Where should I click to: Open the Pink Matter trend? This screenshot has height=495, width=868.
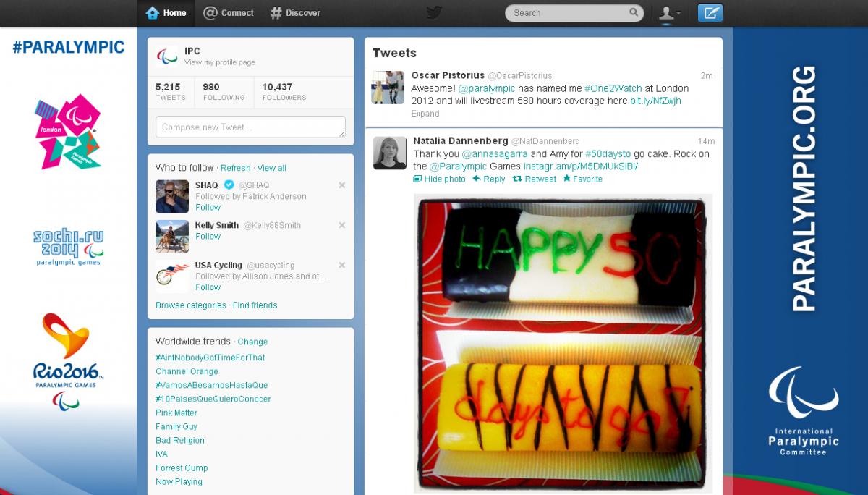point(176,412)
